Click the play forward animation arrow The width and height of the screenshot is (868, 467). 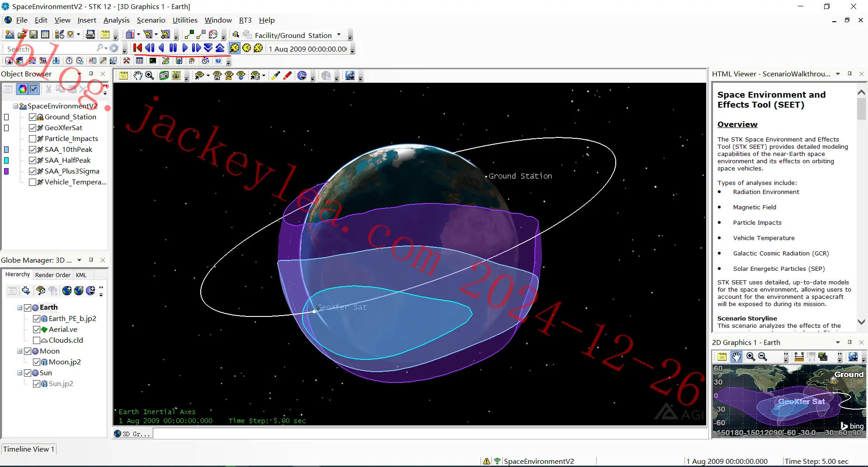[185, 48]
